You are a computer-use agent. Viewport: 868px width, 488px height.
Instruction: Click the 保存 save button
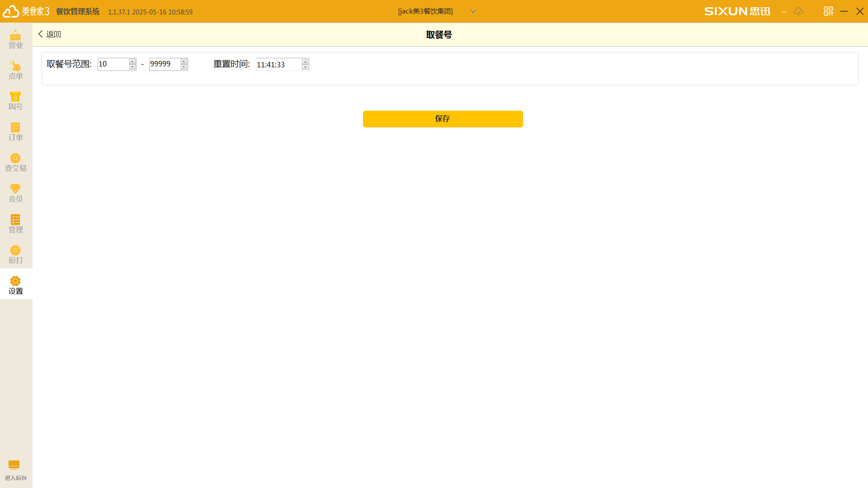[x=443, y=119]
